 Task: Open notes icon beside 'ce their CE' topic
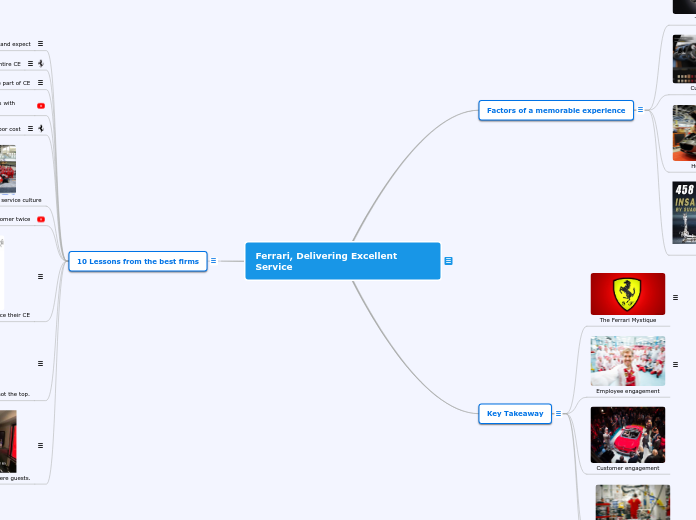click(40, 276)
